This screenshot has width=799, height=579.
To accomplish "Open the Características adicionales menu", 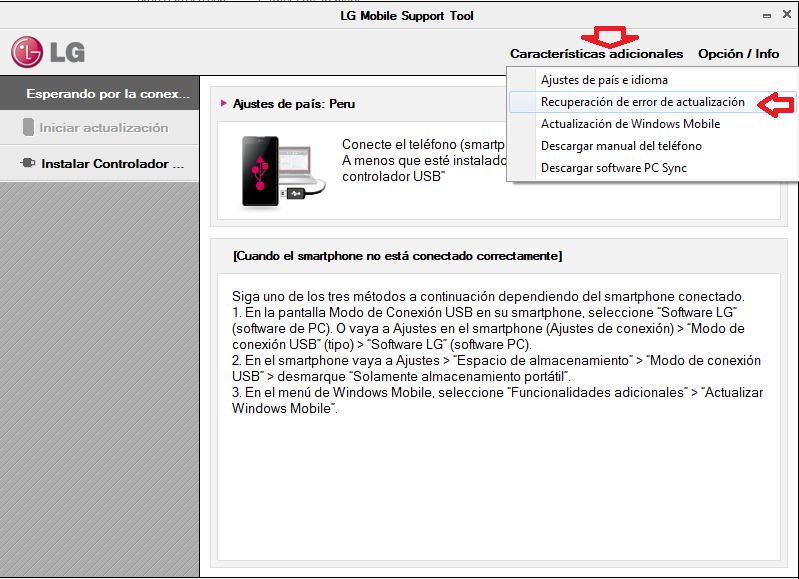I will (x=596, y=54).
